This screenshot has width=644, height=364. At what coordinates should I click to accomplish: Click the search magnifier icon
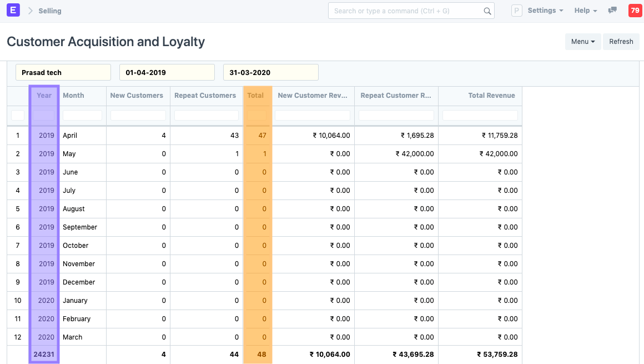tap(487, 11)
